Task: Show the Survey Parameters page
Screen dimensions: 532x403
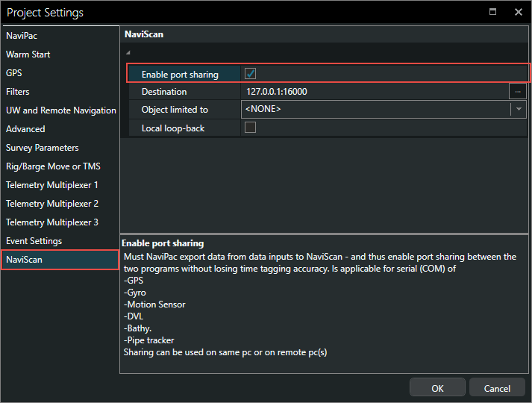Action: [x=42, y=148]
